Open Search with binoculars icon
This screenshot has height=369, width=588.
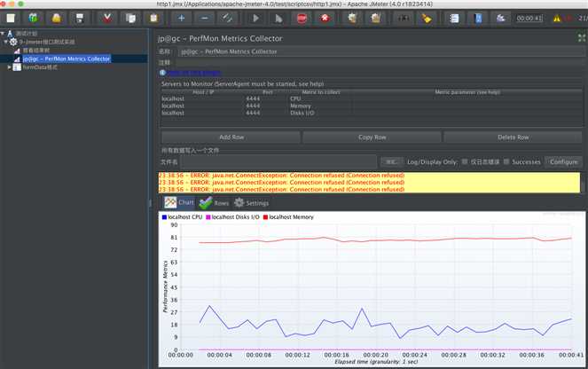coord(404,18)
